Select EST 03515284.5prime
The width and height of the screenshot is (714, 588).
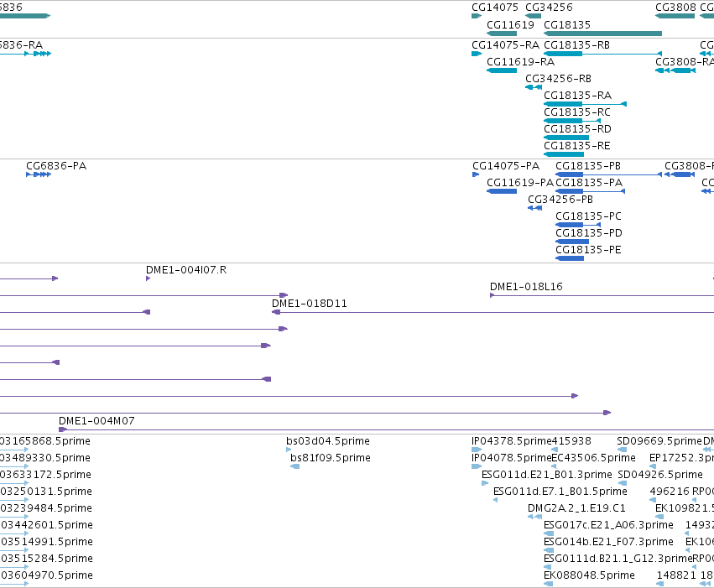tap(46, 559)
